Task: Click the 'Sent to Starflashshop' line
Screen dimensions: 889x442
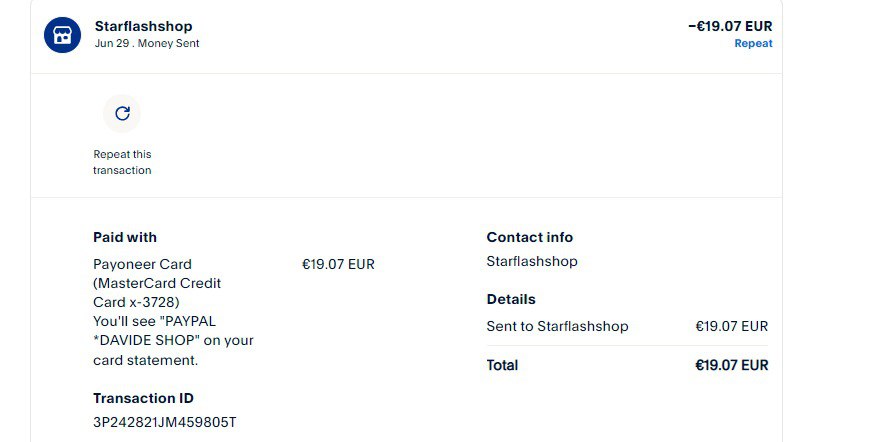Action: point(557,326)
